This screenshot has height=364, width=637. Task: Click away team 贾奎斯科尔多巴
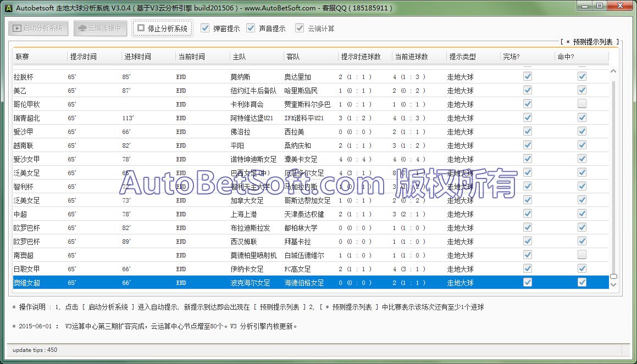tap(308, 104)
